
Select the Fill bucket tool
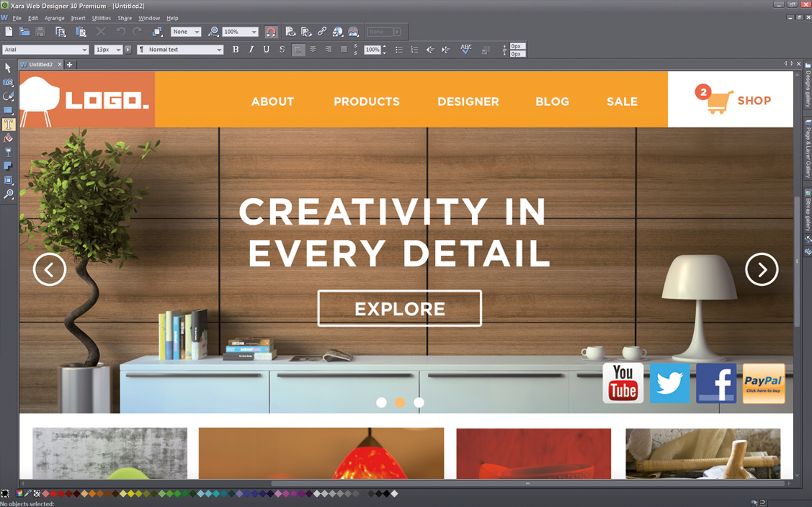point(8,138)
